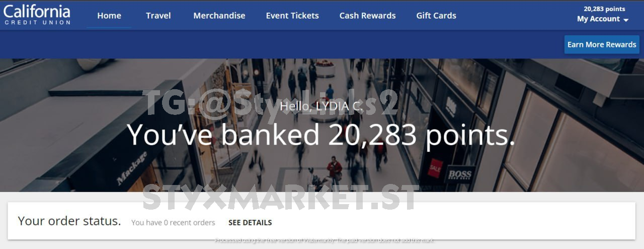The height and width of the screenshot is (249, 644).
Task: Open the SEE DETAILS link
Action: coord(250,222)
